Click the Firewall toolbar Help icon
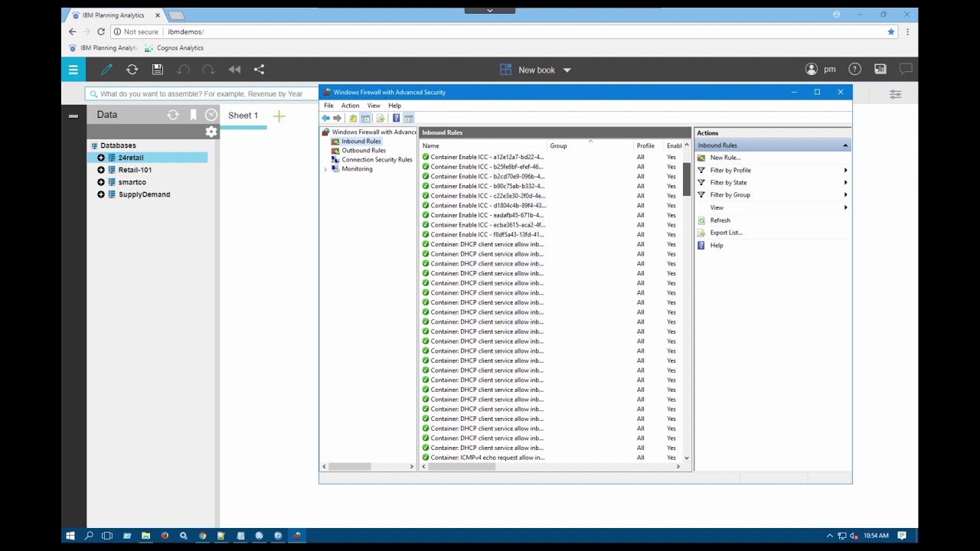980x551 pixels. [x=396, y=118]
